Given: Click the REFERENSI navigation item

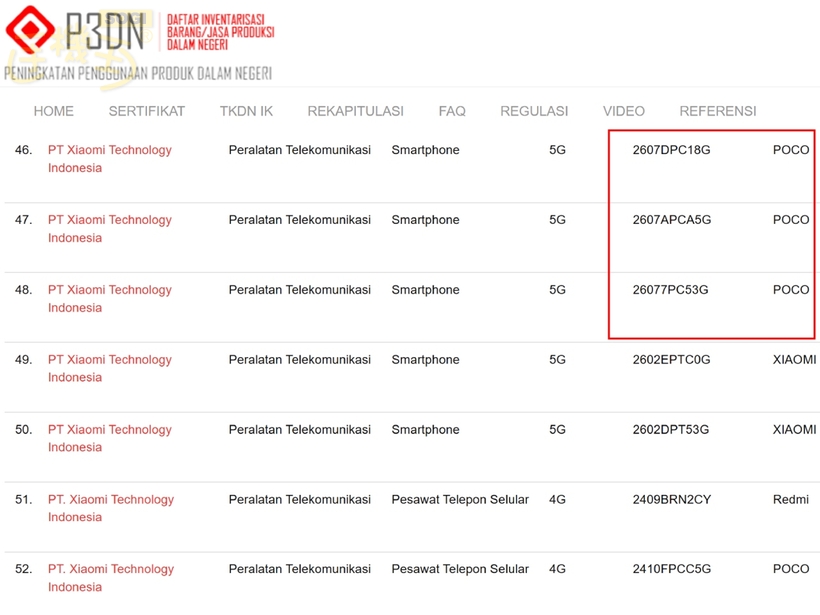Looking at the screenshot, I should pos(718,111).
